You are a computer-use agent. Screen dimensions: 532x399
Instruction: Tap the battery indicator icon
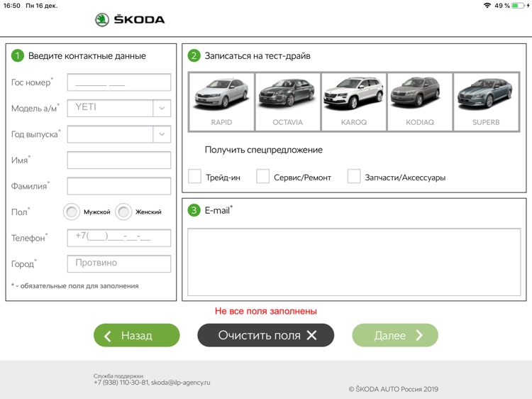tap(518, 6)
